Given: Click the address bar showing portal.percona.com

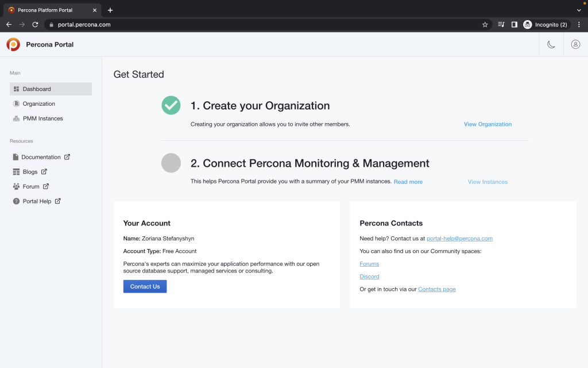Looking at the screenshot, I should click(x=268, y=24).
